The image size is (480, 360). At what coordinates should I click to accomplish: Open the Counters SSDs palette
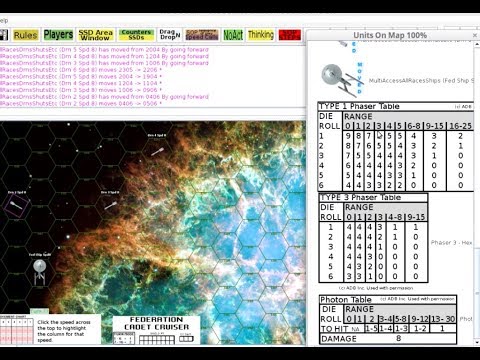click(x=136, y=35)
